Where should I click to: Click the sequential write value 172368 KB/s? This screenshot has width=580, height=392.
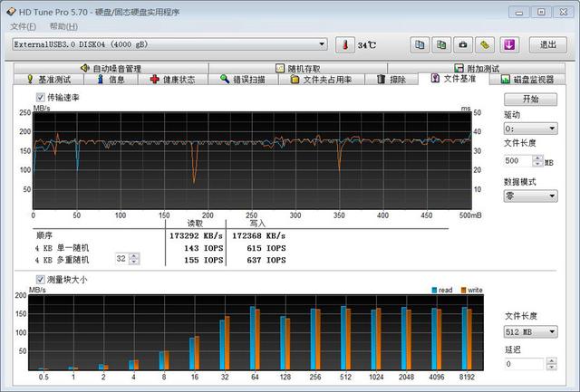tap(259, 235)
